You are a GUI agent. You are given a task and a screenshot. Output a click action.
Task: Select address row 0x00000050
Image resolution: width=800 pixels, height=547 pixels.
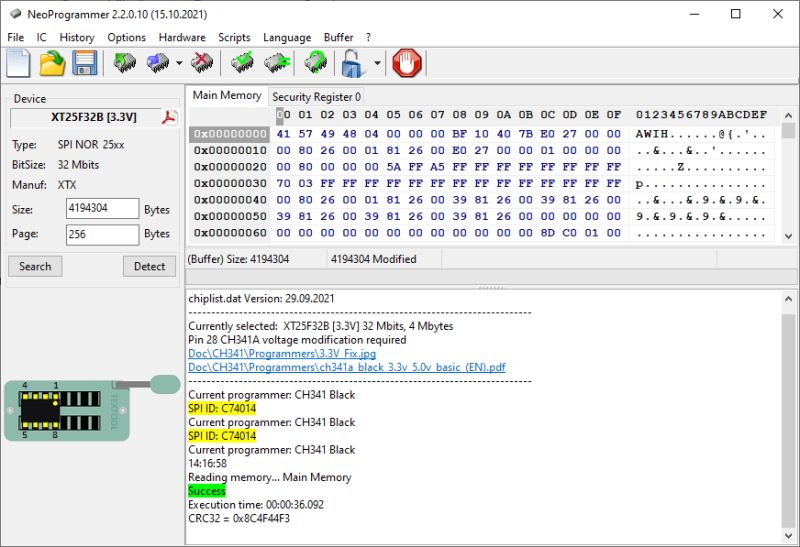[230, 216]
